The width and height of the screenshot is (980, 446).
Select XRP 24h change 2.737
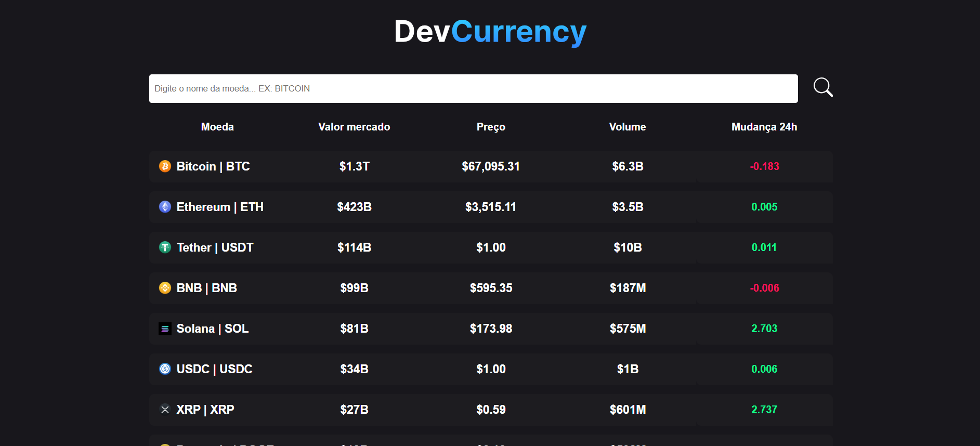coord(764,410)
